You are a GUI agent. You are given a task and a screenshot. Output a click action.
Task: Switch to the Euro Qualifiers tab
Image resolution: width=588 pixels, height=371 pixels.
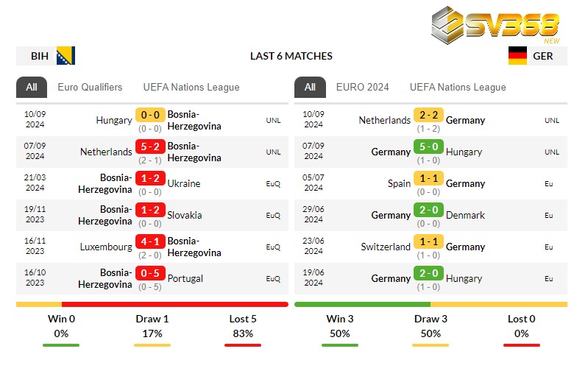90,87
